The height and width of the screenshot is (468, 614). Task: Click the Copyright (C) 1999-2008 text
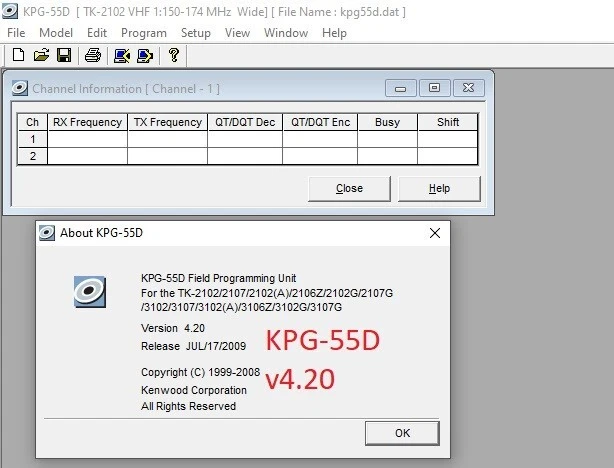tap(200, 372)
